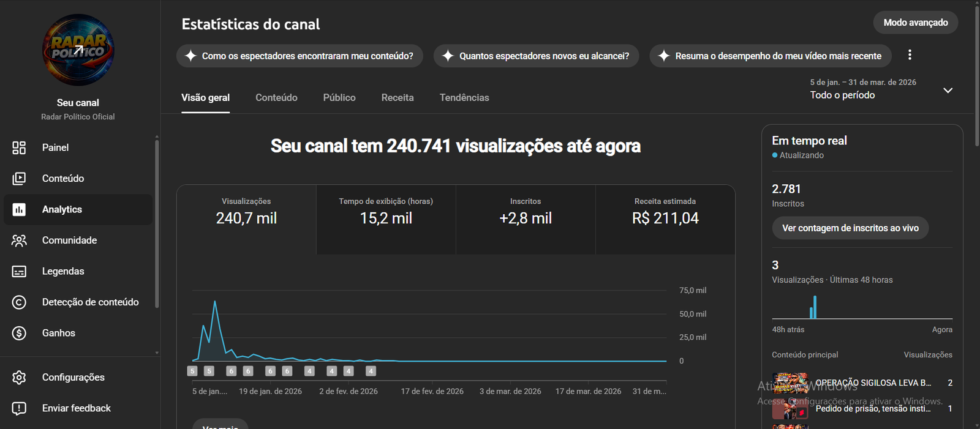Click the 'Seu canal' label
The image size is (980, 429).
(x=78, y=103)
